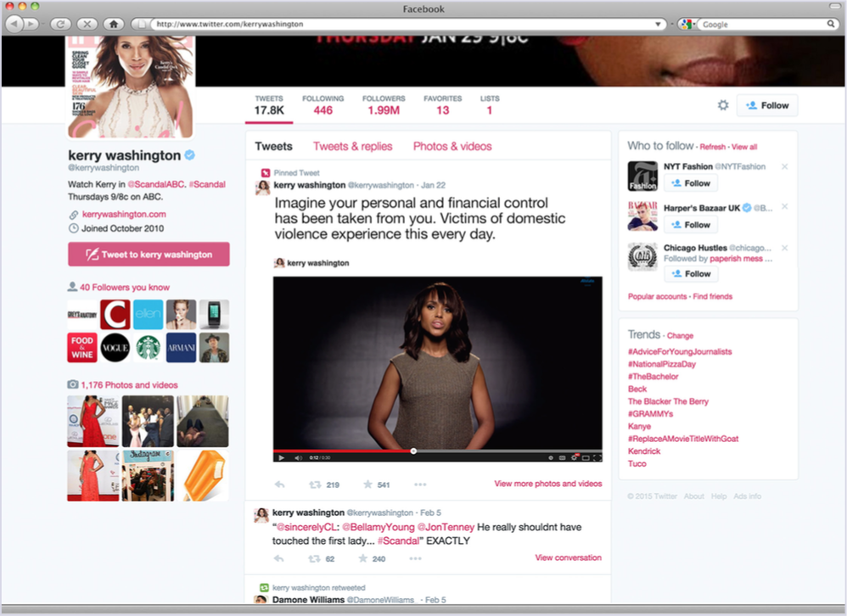Reload the page with the refresh button

pos(60,24)
